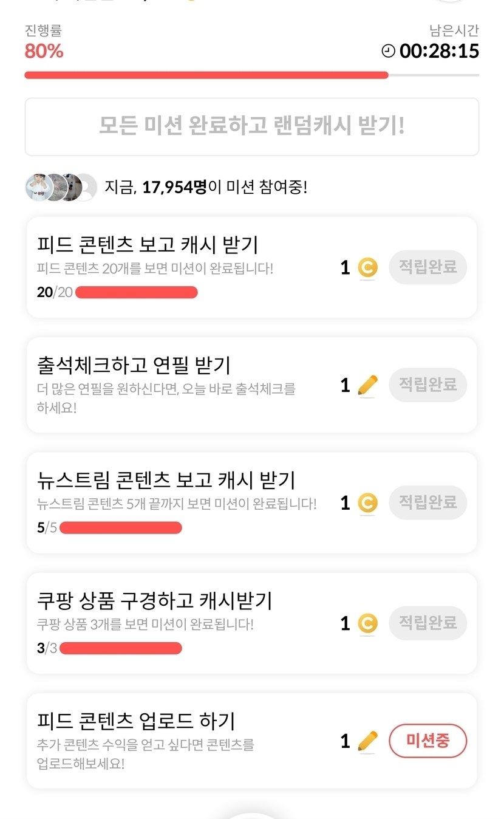Image resolution: width=504 pixels, height=819 pixels.
Task: Tap the 00:28:15 remaining time counter
Action: (x=439, y=51)
